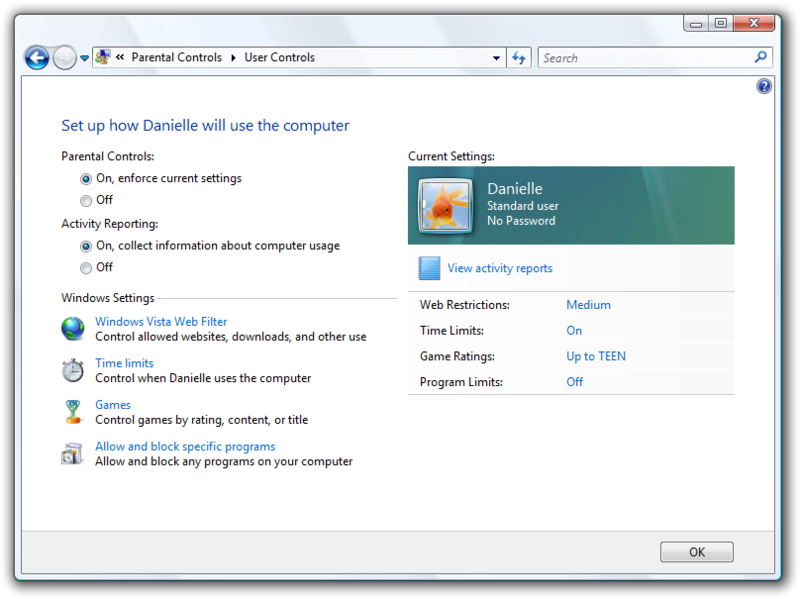This screenshot has height=599, width=800.
Task: Expand the address bar history dropdown arrow
Action: pyautogui.click(x=496, y=58)
